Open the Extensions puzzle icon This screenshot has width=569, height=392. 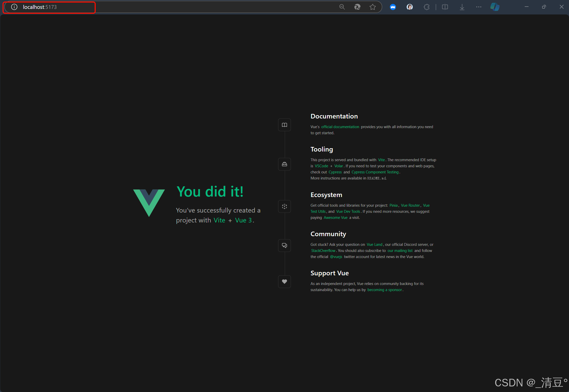(427, 7)
